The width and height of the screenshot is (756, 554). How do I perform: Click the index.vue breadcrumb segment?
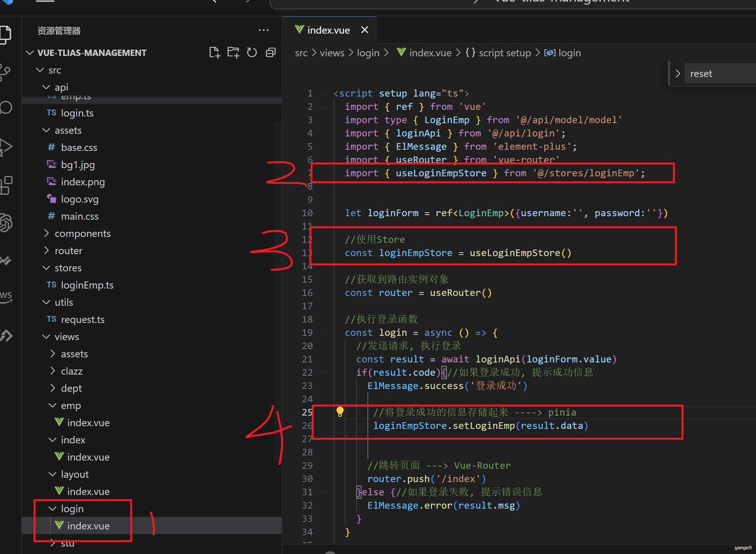(x=424, y=53)
